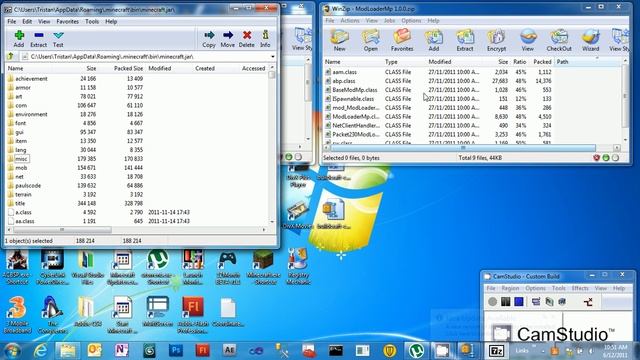Go up one folder level in 7-Zip

click(x=11, y=56)
